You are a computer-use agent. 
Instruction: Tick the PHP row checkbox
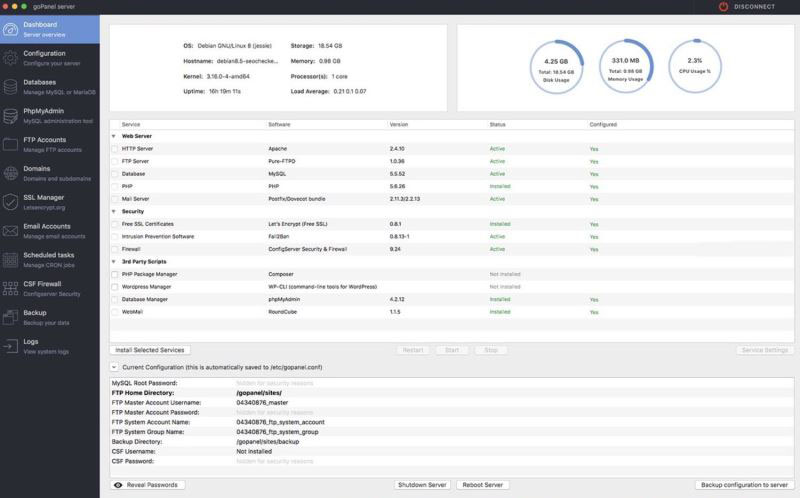(115, 186)
